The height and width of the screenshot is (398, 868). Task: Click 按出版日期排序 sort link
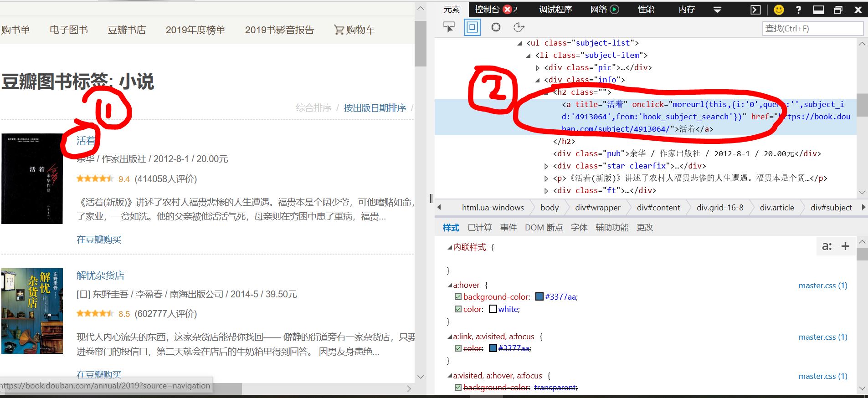point(375,108)
